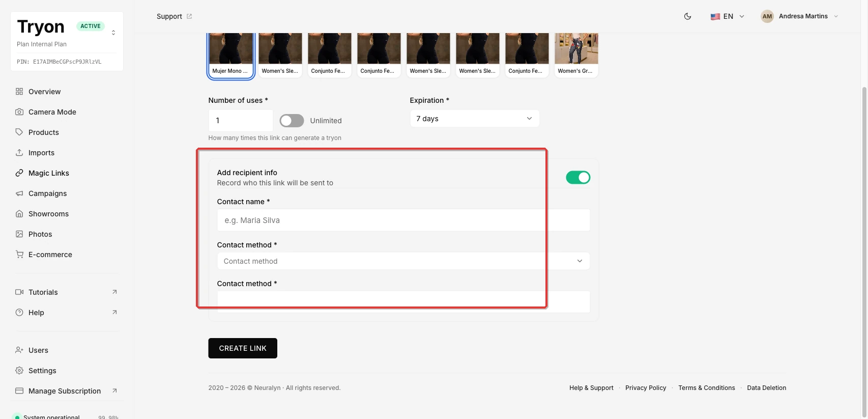Expand the Tryon workspace switcher
This screenshot has width=868, height=419.
[113, 33]
